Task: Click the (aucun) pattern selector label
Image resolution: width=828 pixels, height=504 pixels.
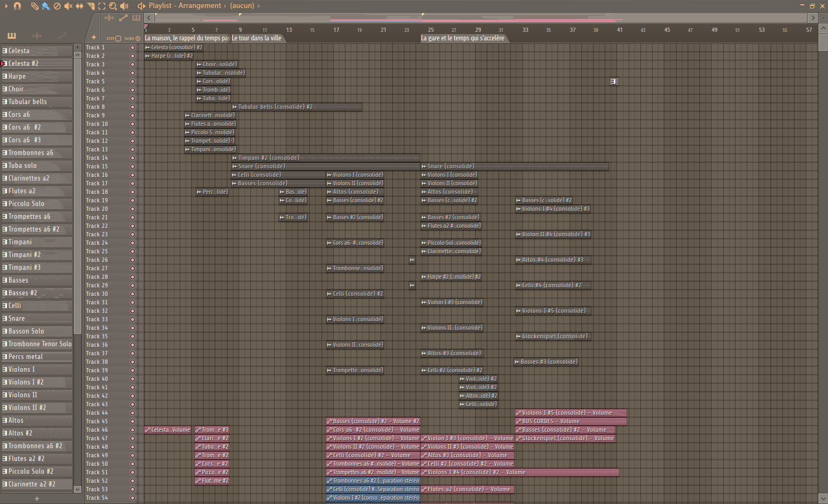Action: (242, 6)
